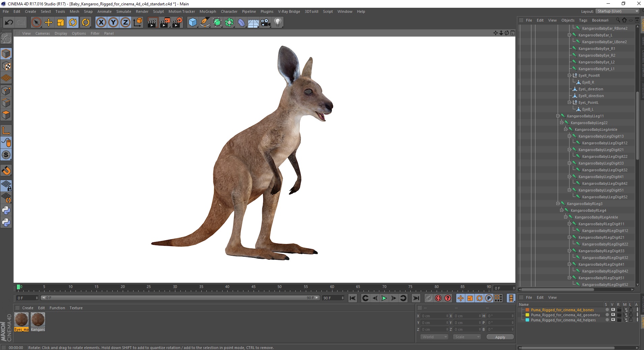644x350 pixels.
Task: Enable Polygons mode in left sidebar
Action: point(6,115)
